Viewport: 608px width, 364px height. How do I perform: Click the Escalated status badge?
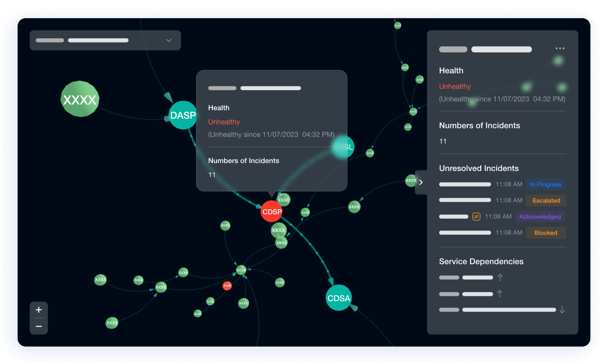click(x=546, y=200)
